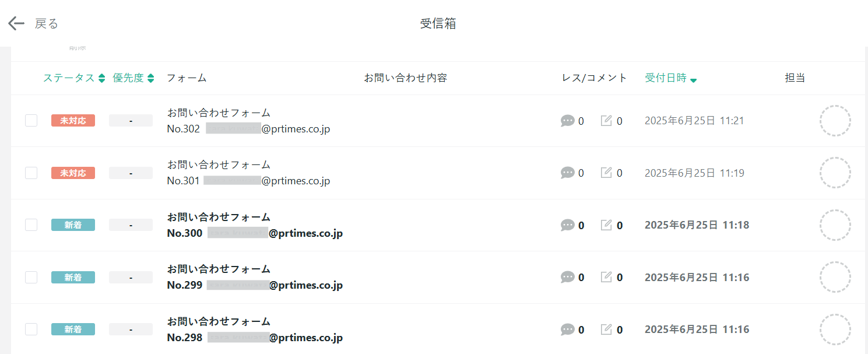Select the checkbox for inquiry No.300
Image resolution: width=868 pixels, height=354 pixels.
(x=31, y=225)
